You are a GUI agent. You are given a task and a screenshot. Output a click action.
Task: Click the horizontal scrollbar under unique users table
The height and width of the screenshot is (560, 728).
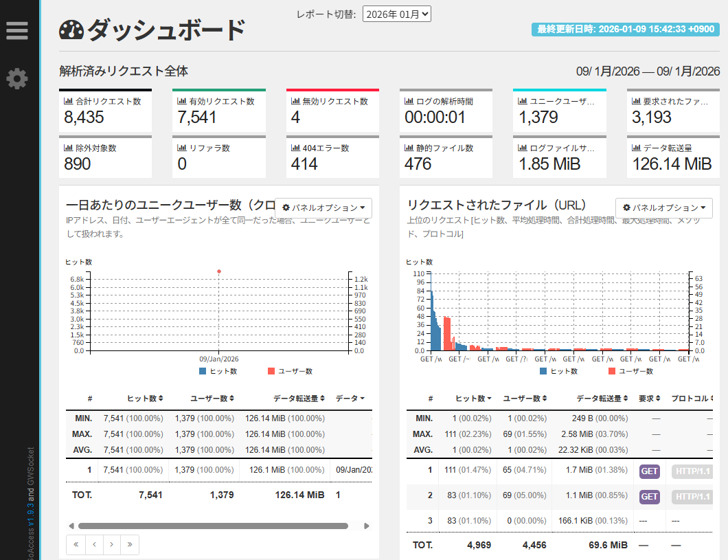click(x=213, y=526)
